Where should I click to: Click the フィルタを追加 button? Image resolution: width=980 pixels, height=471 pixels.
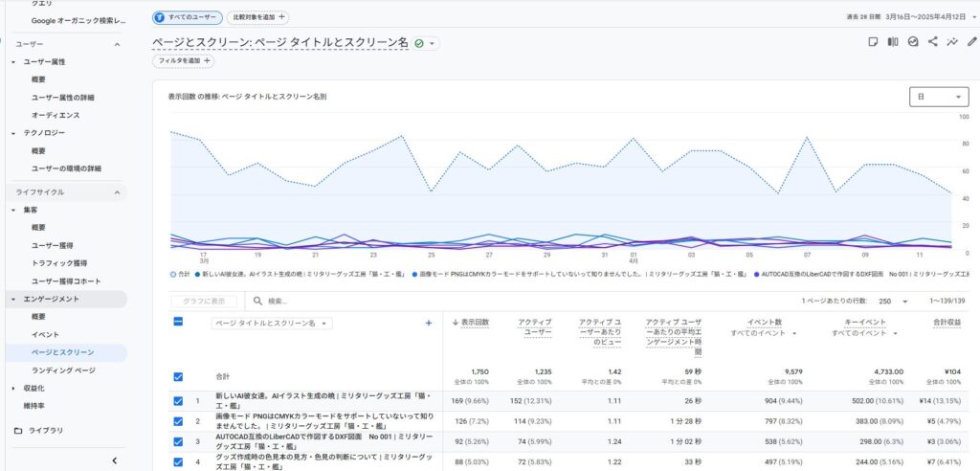coord(183,61)
